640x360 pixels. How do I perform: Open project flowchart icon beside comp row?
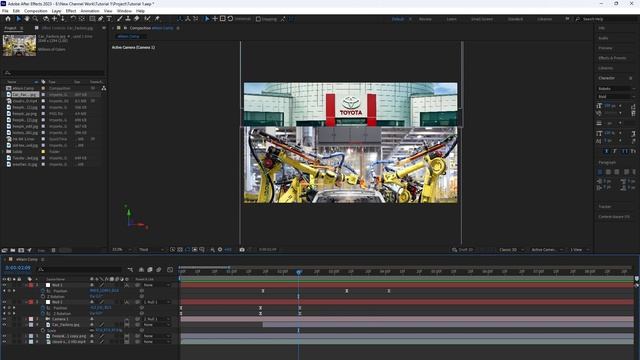(x=104, y=88)
